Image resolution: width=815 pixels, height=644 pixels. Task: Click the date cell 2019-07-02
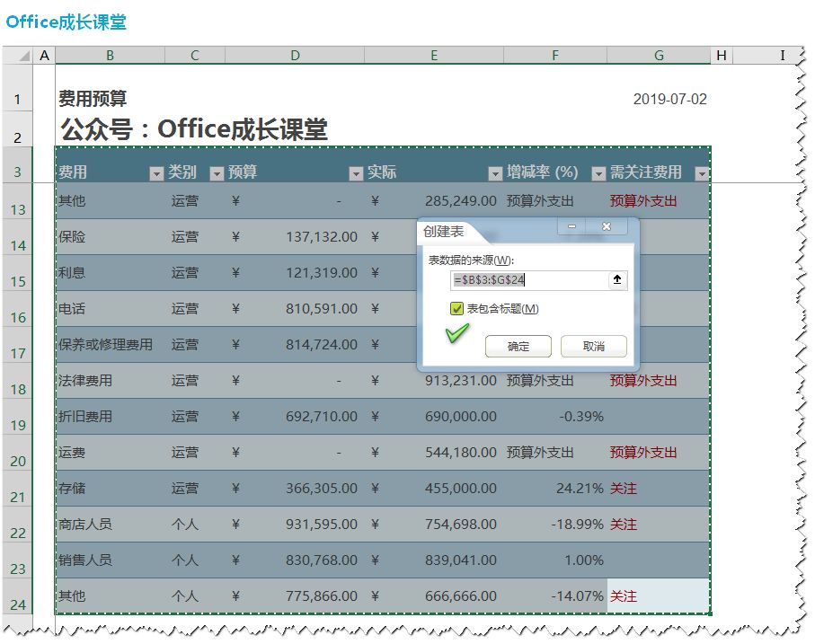(x=669, y=99)
